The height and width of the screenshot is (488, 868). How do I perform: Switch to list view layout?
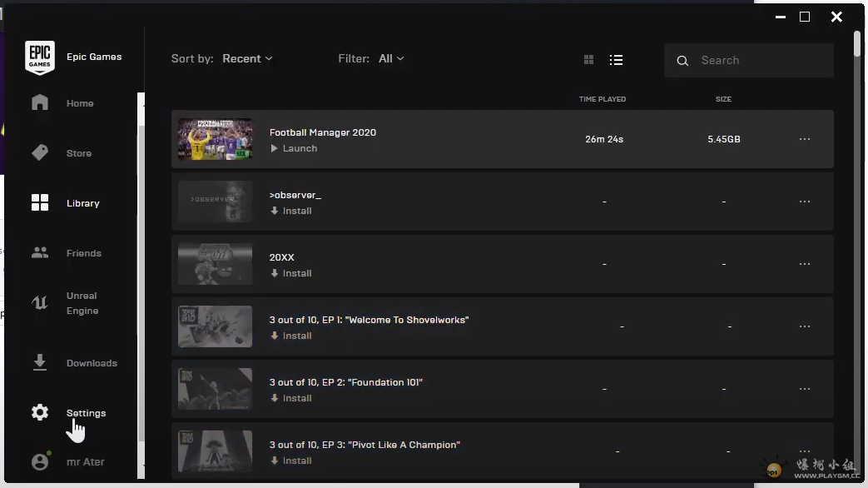click(616, 60)
